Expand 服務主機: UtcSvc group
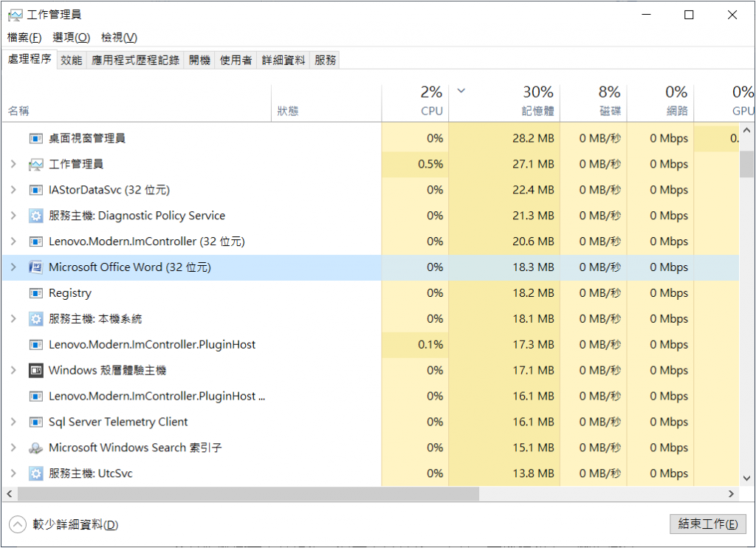Screen dimensions: 756x548 13,473
